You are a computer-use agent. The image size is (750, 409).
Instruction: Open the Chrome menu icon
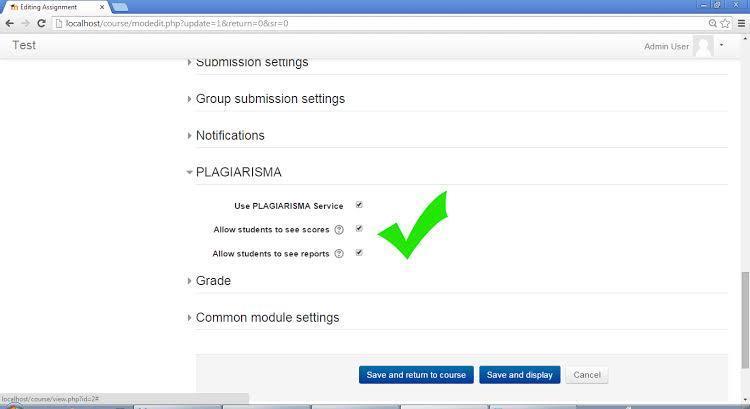739,23
